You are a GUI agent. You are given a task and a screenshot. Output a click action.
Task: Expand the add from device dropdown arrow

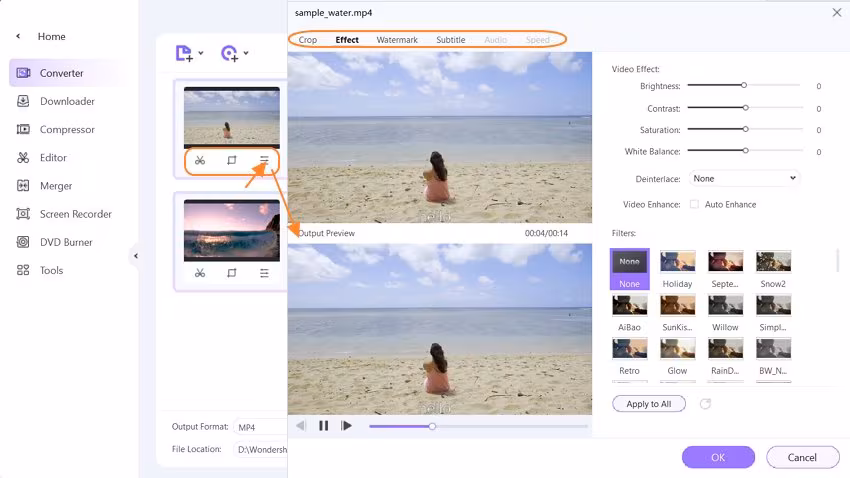tap(246, 53)
